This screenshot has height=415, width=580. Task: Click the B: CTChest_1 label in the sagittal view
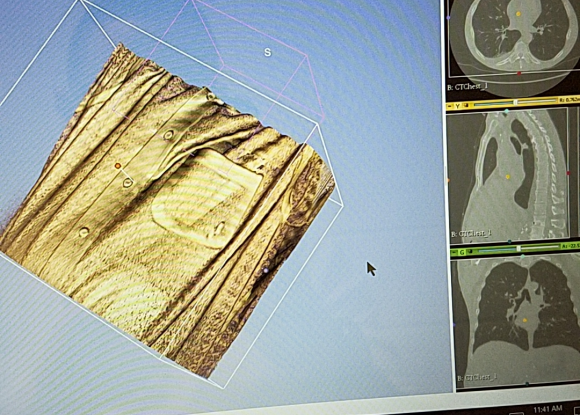pos(471,234)
